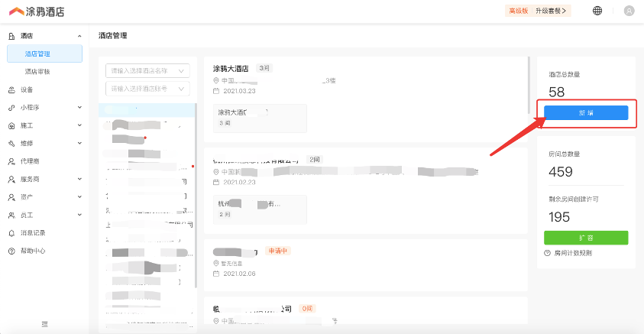The width and height of the screenshot is (644, 334).
Task: Select 酒店审核 in the sidebar
Action: (37, 72)
